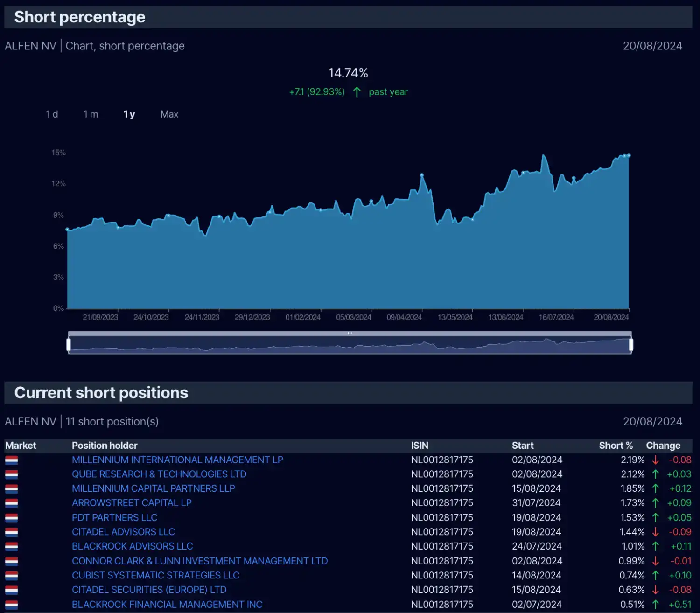
Task: Click the Short % column header
Action: tap(616, 446)
